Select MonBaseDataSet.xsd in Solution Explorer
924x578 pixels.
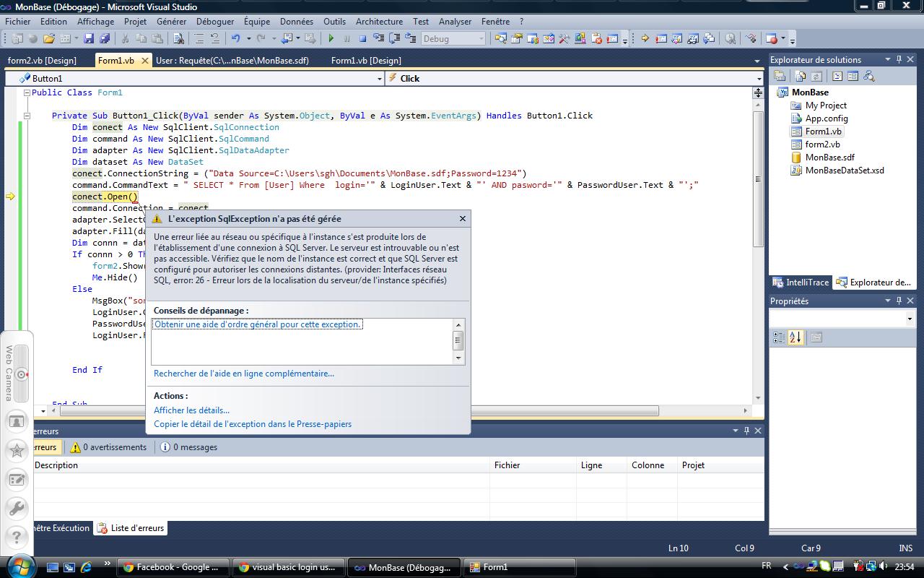point(845,171)
